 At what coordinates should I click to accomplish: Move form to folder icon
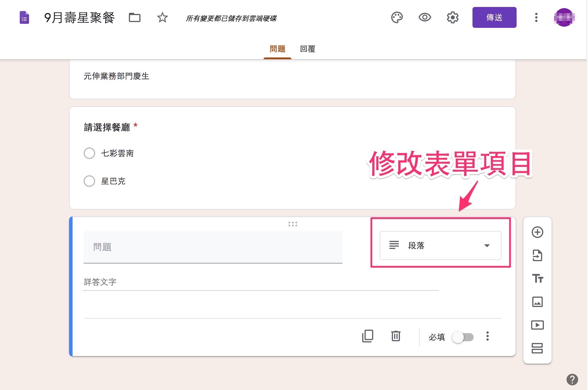(135, 18)
